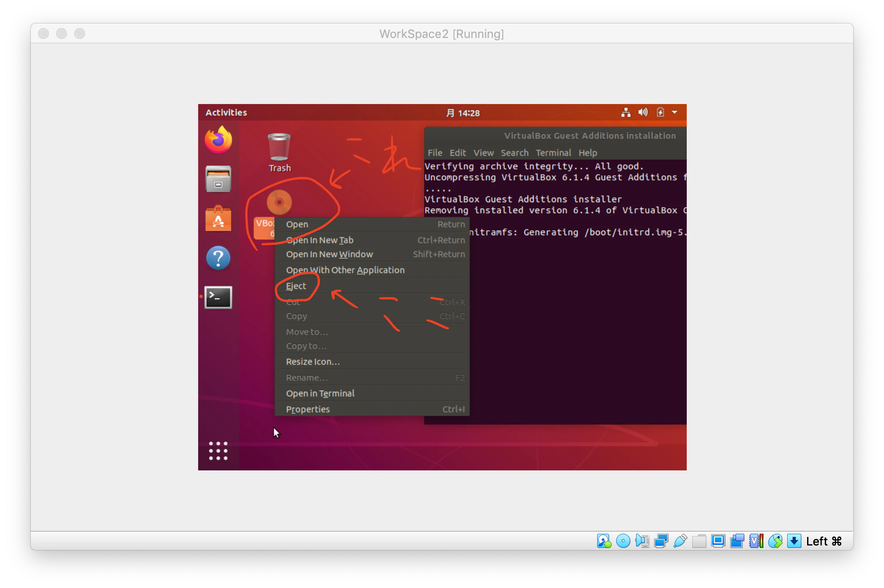Choose Open In New Window
This screenshot has width=884, height=588.
point(372,254)
